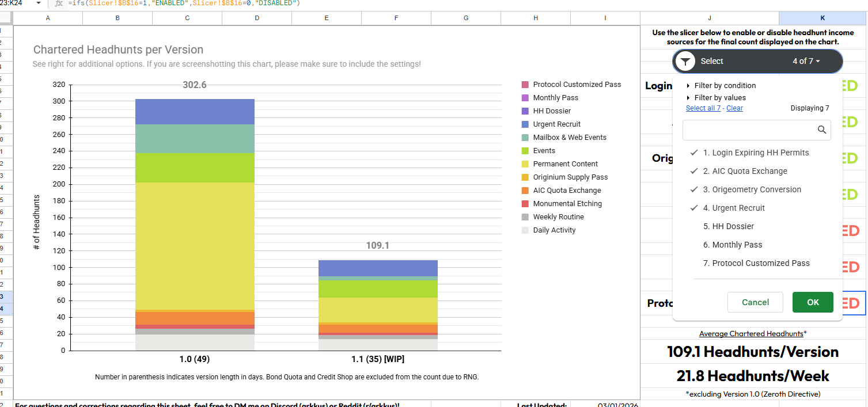Click yellow Permanent Content segment of 1.0 bar
Viewport: 868px width, 407px height.
pos(195,246)
